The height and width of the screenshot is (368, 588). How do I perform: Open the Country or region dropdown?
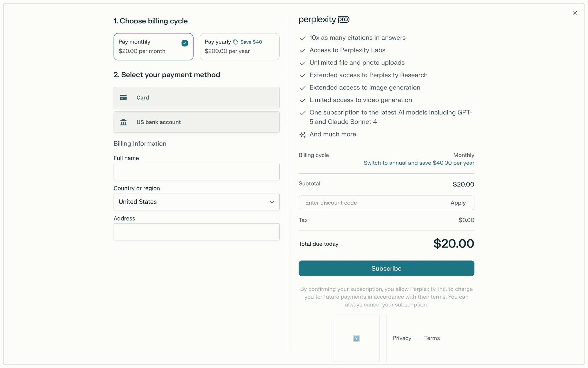(x=196, y=202)
